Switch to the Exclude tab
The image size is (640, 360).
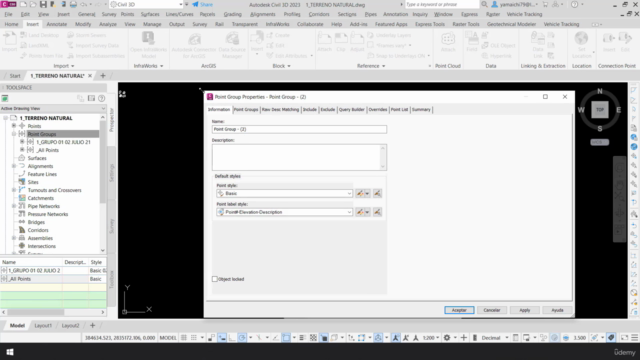pyautogui.click(x=327, y=109)
